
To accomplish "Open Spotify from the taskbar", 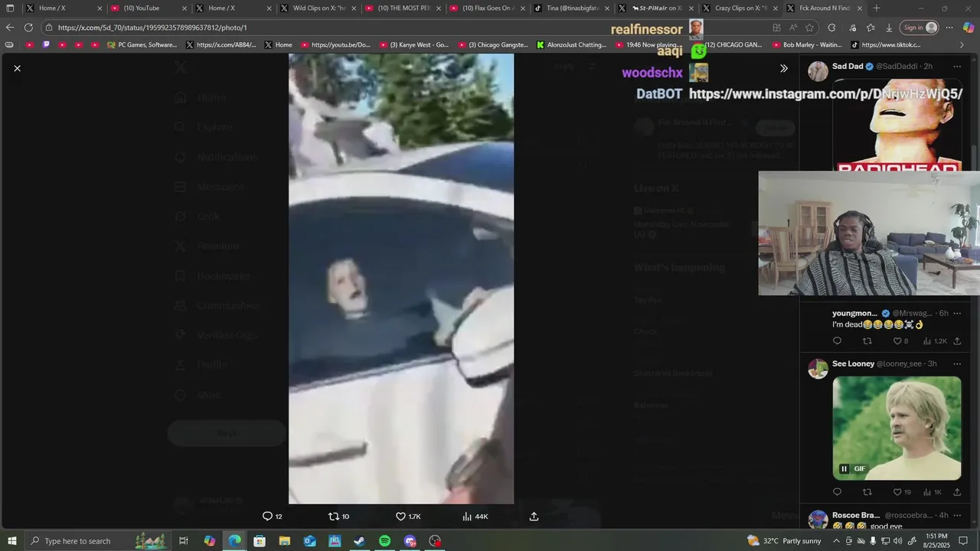I will click(385, 541).
